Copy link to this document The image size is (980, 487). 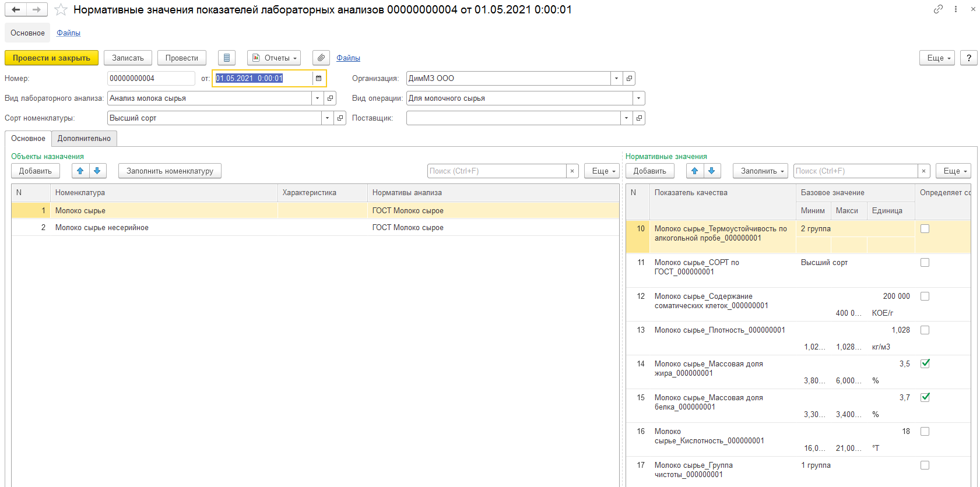938,9
